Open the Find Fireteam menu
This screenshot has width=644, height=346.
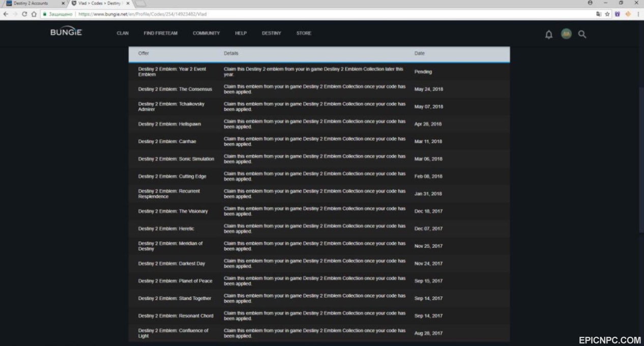point(161,34)
